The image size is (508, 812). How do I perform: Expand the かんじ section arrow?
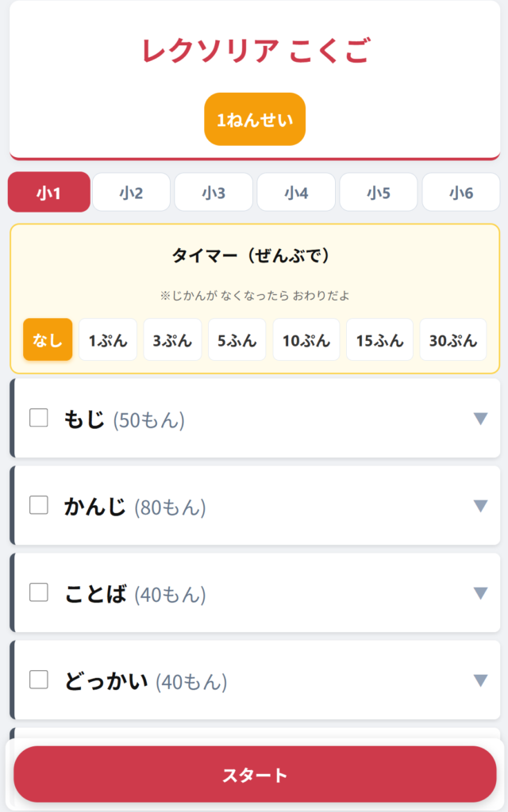click(480, 506)
